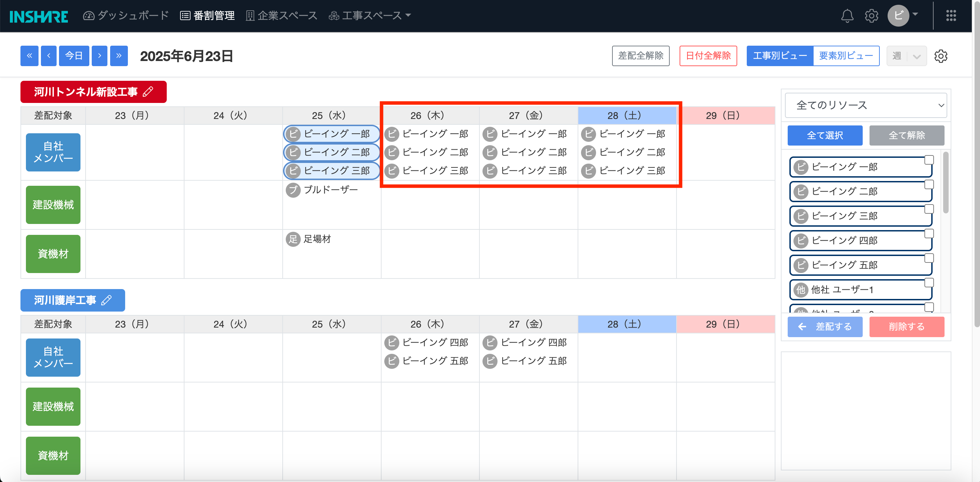Screen dimensions: 980x482
Task: Jump back with double left arrow
Action: [29, 56]
